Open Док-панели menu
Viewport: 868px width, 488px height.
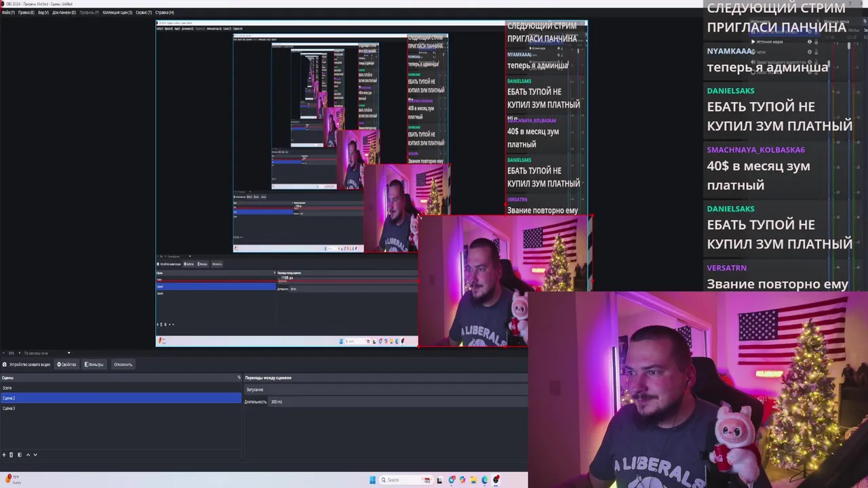click(64, 12)
